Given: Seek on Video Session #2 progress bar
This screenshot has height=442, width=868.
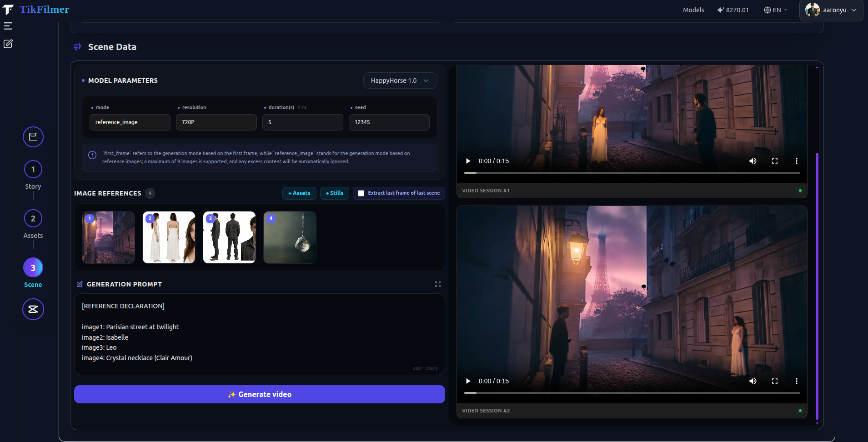Looking at the screenshot, I should (x=632, y=393).
